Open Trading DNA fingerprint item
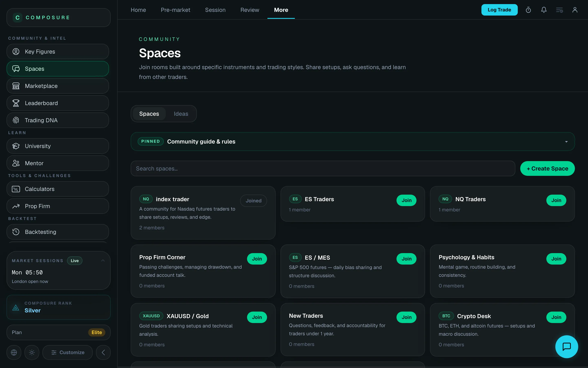 click(x=58, y=120)
